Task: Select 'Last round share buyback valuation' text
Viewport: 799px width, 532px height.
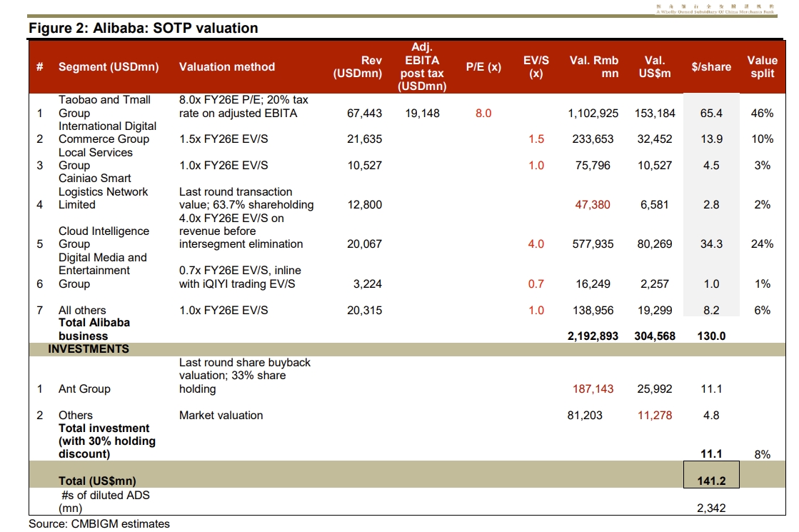Action: click(245, 376)
